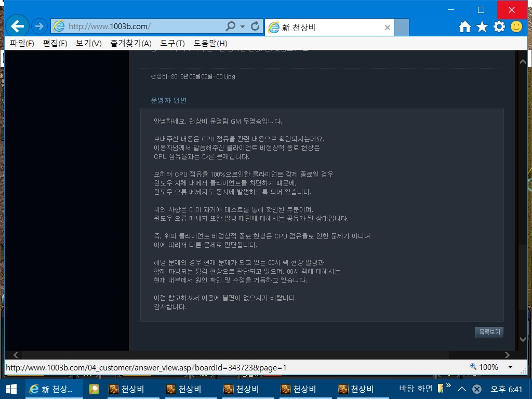Click the line starting "보내주신 내용은 CPU"
The height and width of the screenshot is (399, 532).
click(x=239, y=139)
